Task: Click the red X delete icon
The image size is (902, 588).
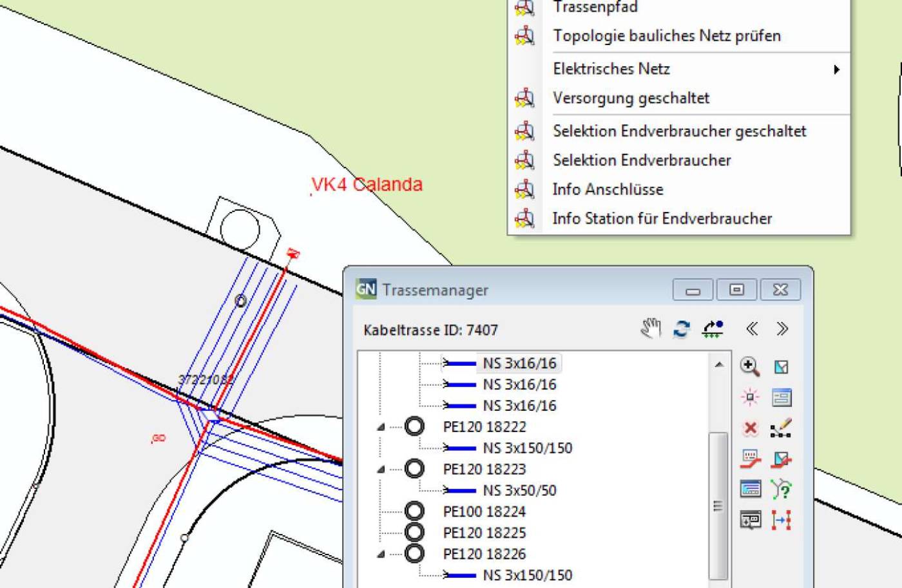Action: (x=750, y=428)
